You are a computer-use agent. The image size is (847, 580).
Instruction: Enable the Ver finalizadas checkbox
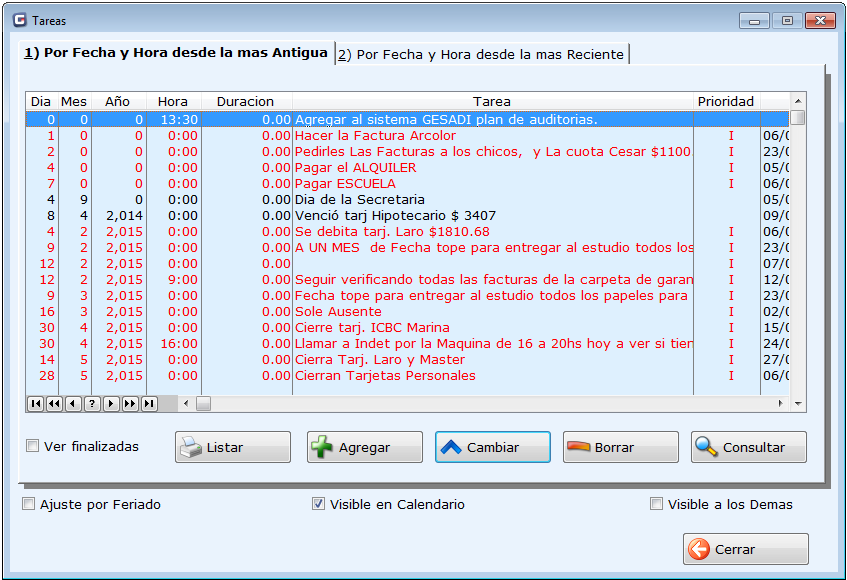click(x=33, y=446)
